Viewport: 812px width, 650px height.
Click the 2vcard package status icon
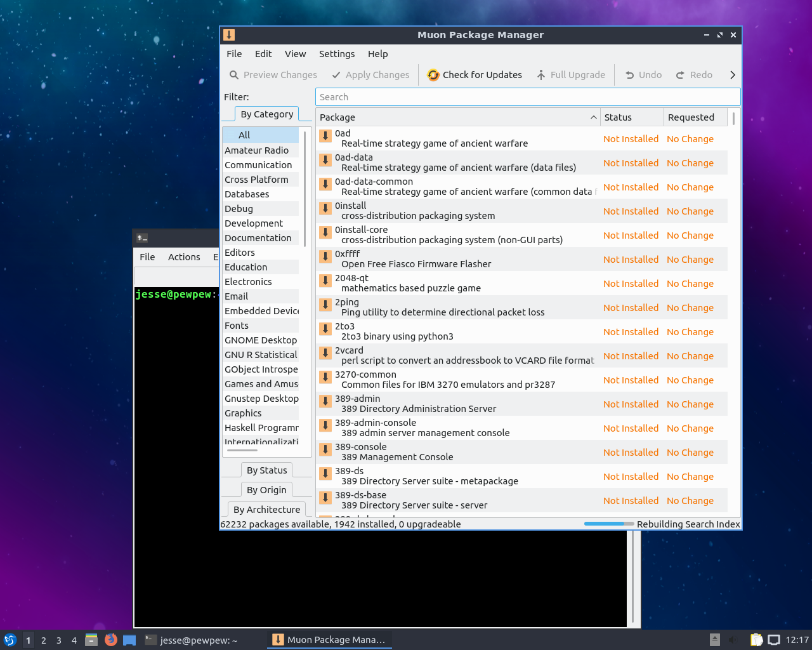point(325,352)
